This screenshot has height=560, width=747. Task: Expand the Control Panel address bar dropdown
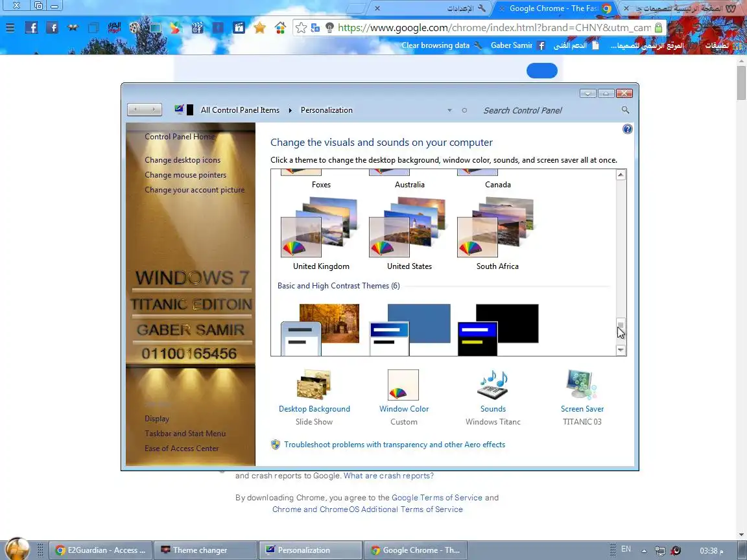[449, 110]
